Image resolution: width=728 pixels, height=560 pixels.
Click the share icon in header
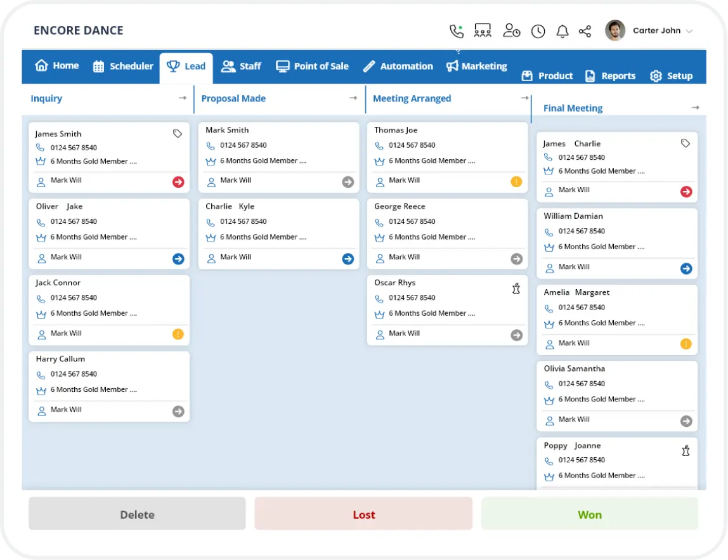tap(585, 31)
